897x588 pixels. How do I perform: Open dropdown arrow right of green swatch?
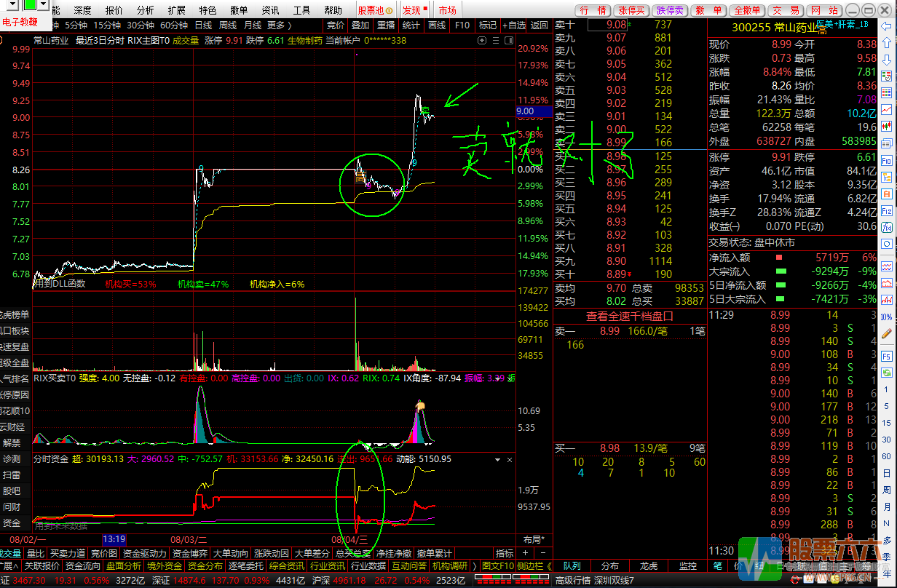42,5
